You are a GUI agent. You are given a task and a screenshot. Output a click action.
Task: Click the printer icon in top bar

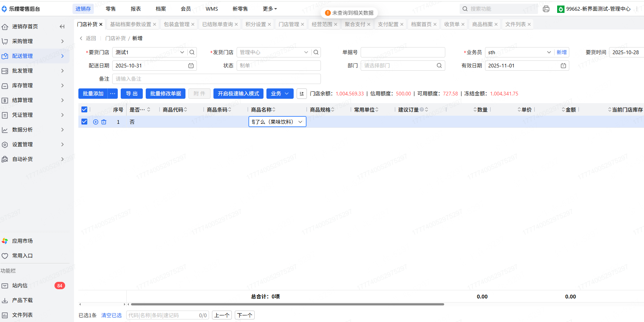coord(546,9)
